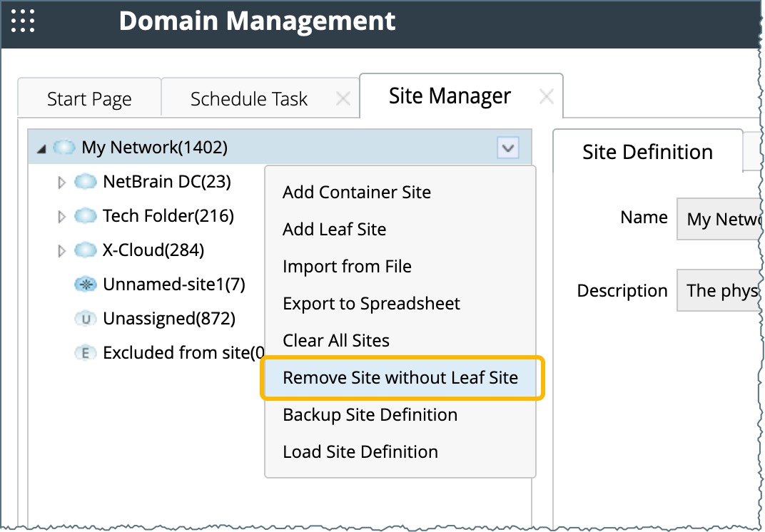Click the NetBrain DC cloud icon

(x=85, y=182)
